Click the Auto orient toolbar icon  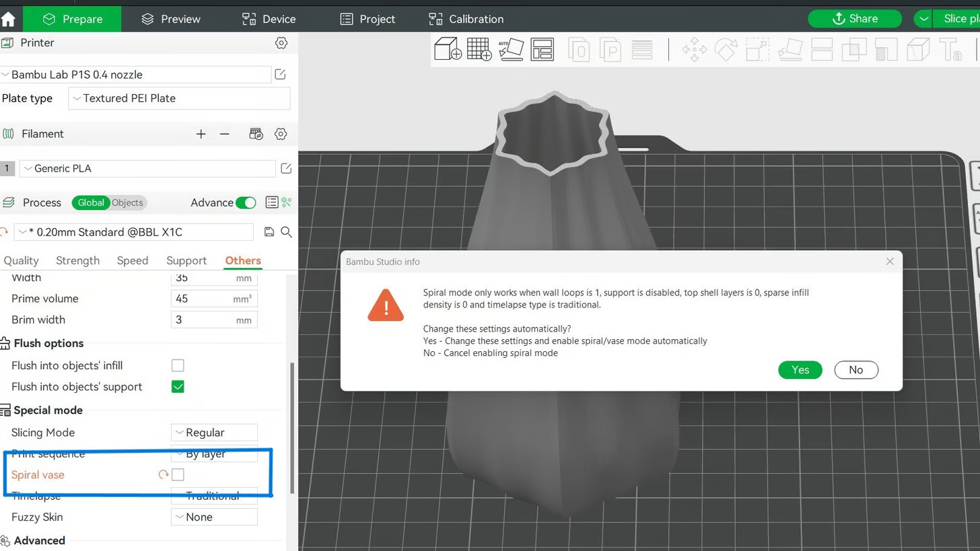tap(510, 50)
